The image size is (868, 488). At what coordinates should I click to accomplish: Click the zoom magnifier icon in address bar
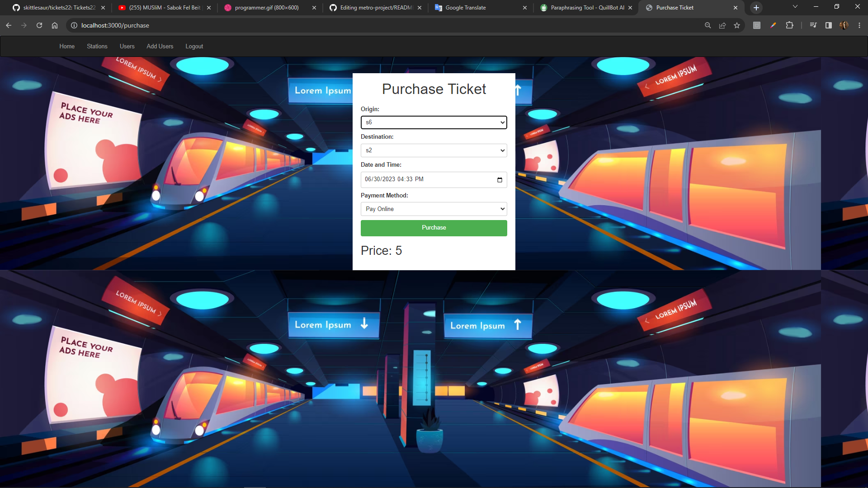[708, 25]
